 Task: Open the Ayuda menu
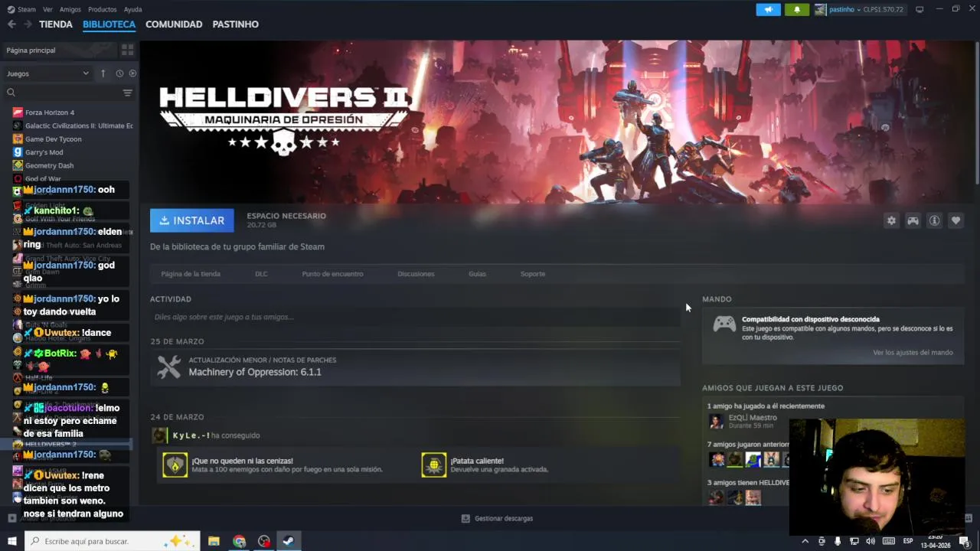click(132, 9)
